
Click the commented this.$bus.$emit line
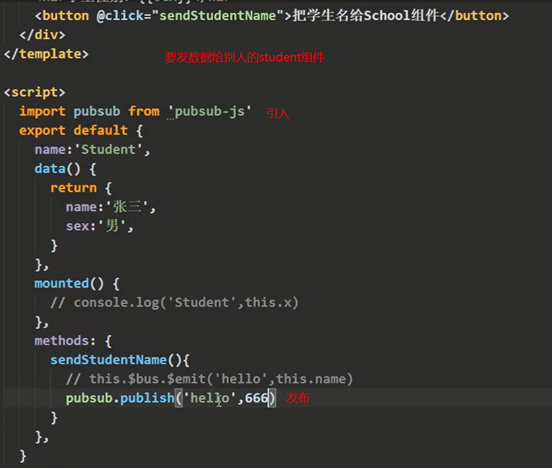(x=210, y=379)
